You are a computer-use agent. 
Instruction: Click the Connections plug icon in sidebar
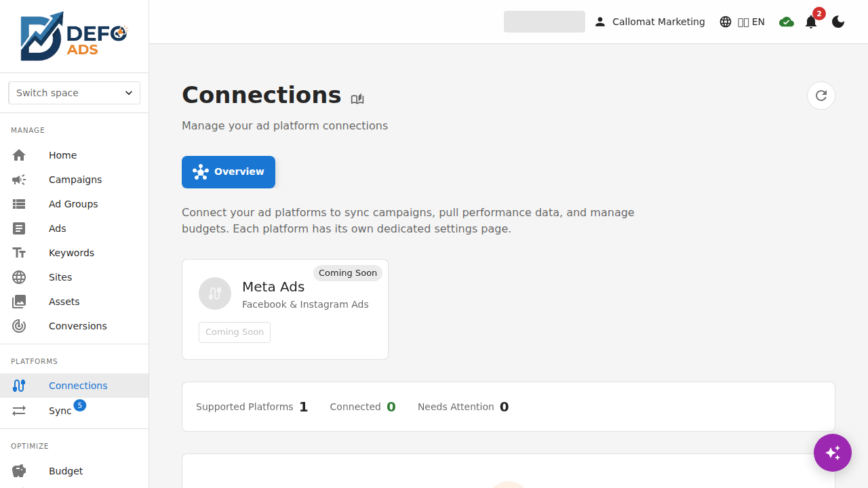coord(19,386)
